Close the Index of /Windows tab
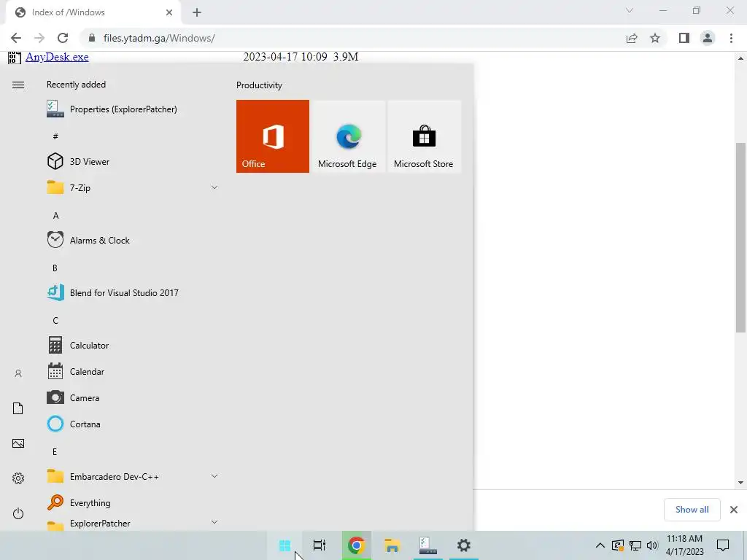Viewport: 747px width, 560px height. pos(169,12)
